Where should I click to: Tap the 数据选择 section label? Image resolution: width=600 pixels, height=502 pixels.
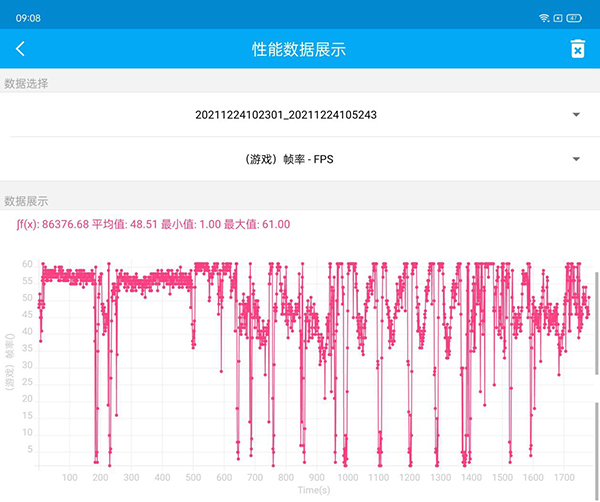point(26,83)
